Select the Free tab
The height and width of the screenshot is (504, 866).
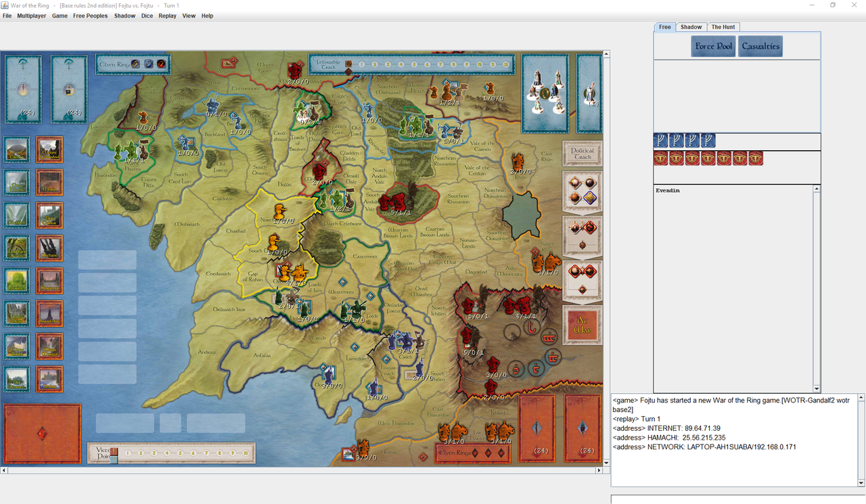coord(665,27)
